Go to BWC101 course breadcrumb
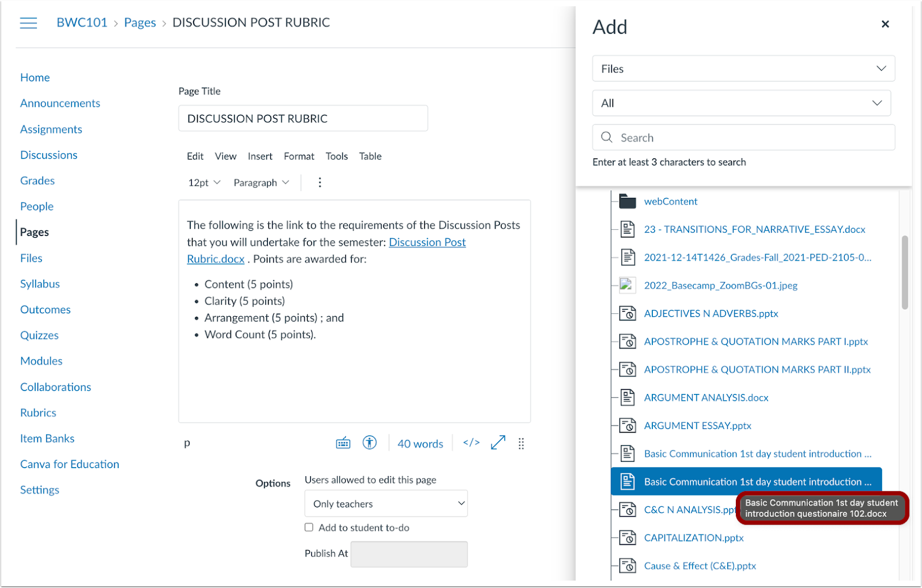Image resolution: width=922 pixels, height=588 pixels. [x=82, y=22]
